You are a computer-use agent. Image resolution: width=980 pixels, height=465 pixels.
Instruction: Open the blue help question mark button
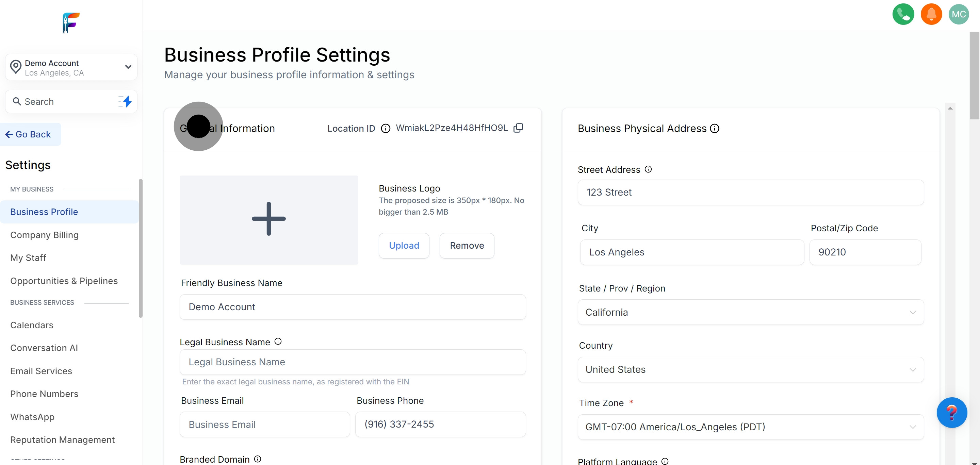click(x=951, y=413)
